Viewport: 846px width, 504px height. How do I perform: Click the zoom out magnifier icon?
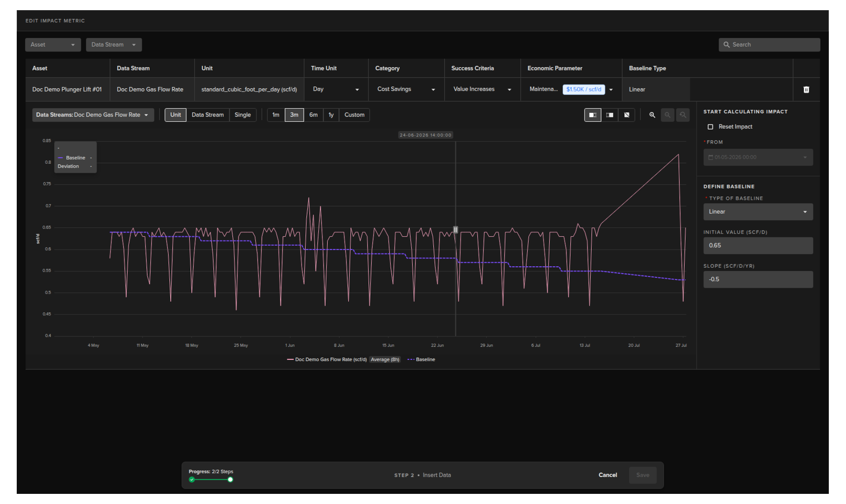click(x=668, y=115)
